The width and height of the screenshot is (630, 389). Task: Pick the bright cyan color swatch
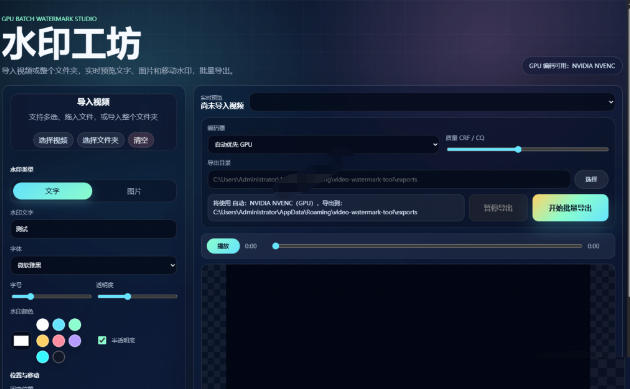43,357
